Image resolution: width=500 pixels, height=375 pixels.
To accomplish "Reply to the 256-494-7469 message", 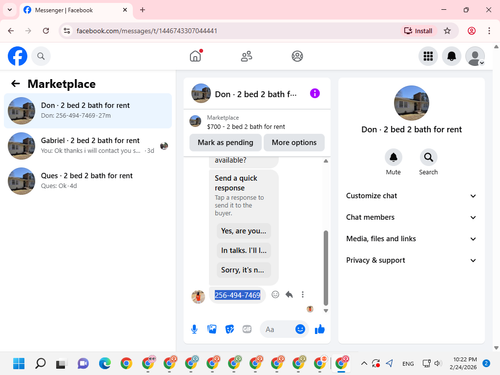I will 289,295.
